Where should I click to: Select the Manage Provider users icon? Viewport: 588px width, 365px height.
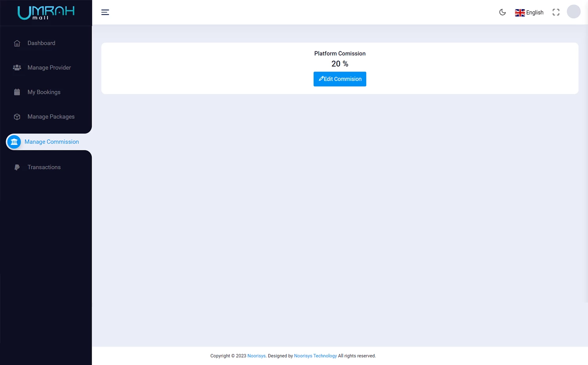pyautogui.click(x=17, y=68)
